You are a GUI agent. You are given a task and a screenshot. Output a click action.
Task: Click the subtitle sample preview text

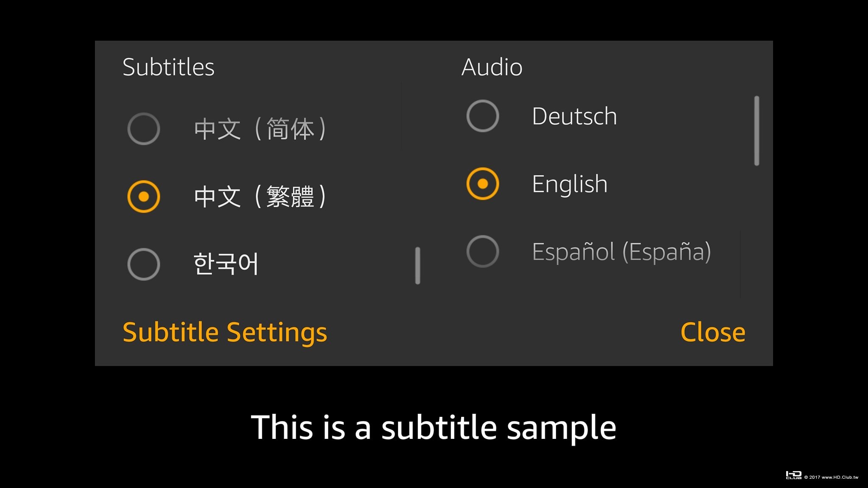pos(433,428)
